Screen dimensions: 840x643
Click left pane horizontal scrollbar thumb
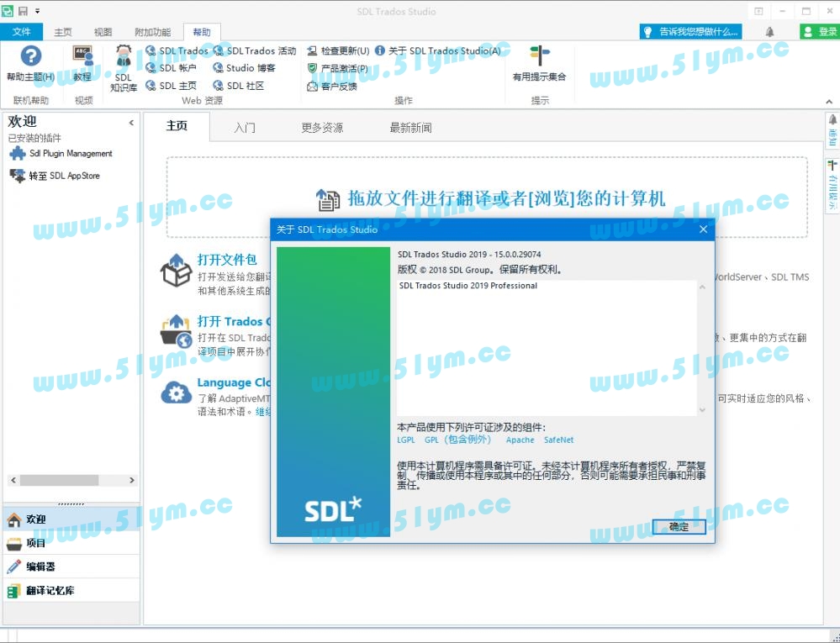point(59,480)
